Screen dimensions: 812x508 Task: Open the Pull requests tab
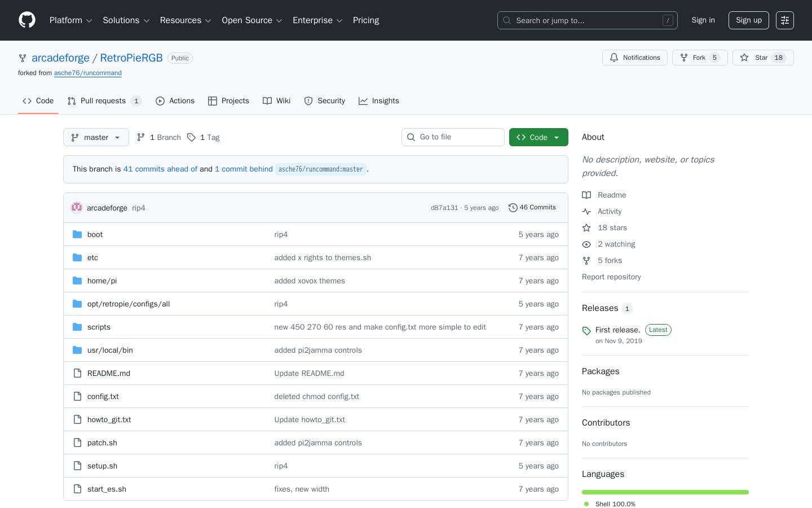[104, 101]
